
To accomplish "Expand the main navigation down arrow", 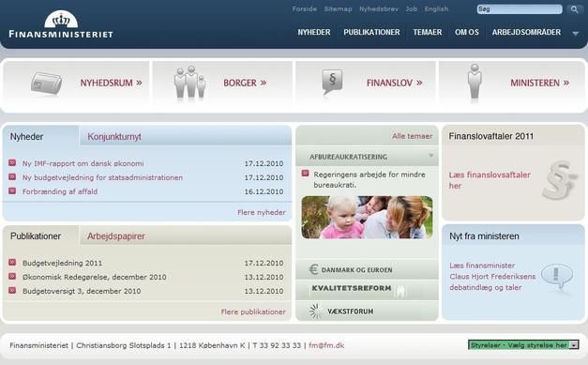I will click(575, 34).
